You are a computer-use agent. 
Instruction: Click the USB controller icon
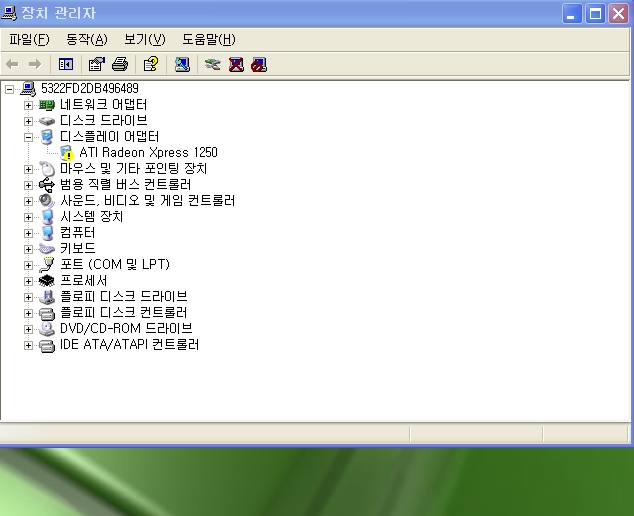click(47, 185)
